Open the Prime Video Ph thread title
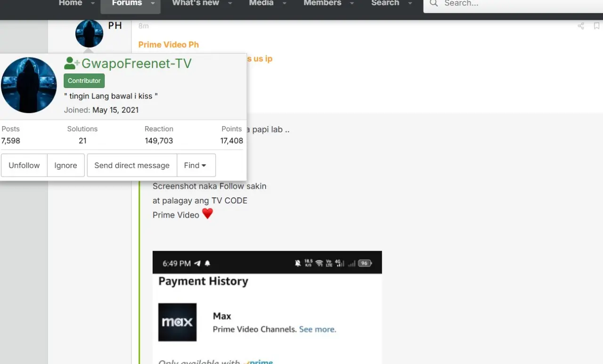 pyautogui.click(x=168, y=45)
